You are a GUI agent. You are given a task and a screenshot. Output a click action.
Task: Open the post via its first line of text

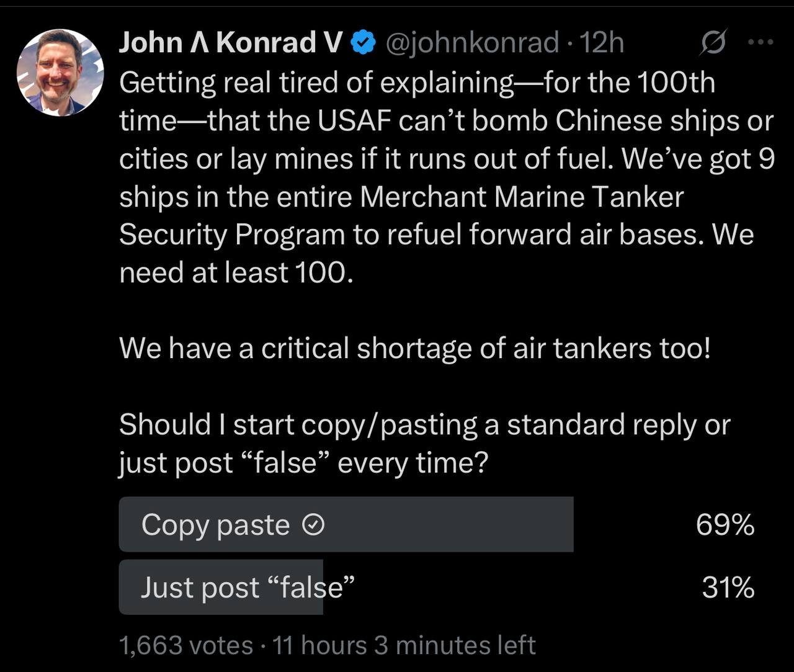pos(417,83)
